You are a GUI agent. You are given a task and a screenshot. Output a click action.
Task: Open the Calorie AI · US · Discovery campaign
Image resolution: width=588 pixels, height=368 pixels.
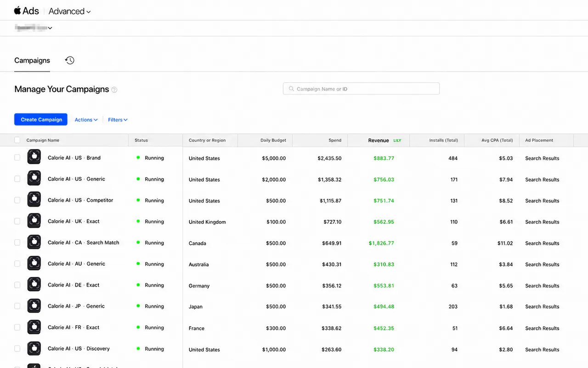click(x=79, y=349)
